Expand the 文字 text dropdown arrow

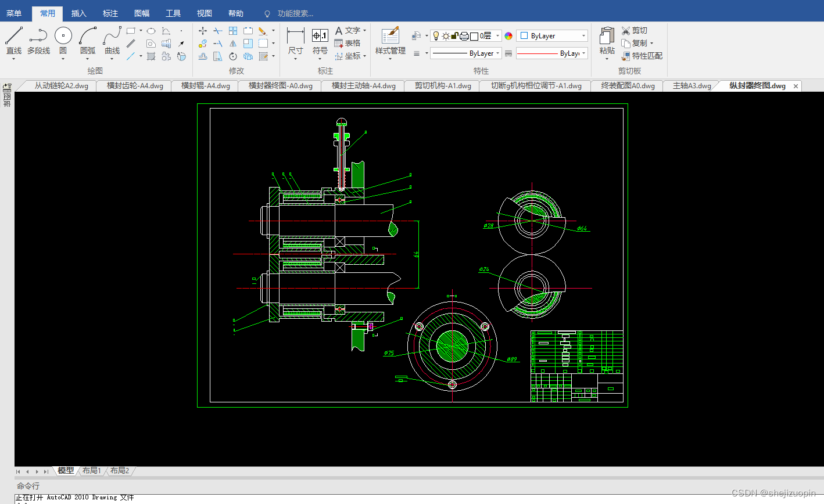[x=364, y=31]
